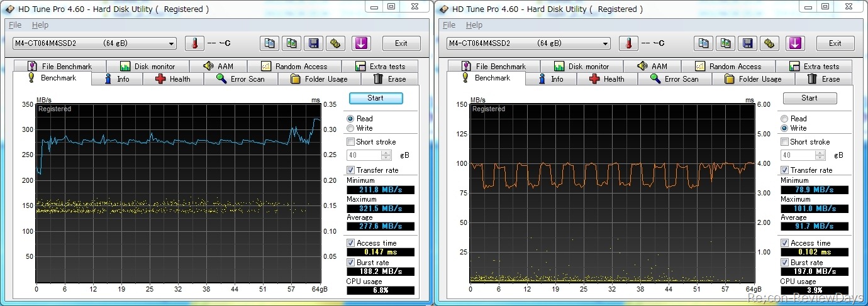Click copy screenshot icon in right window
Image resolution: width=868 pixels, height=306 pixels.
725,43
